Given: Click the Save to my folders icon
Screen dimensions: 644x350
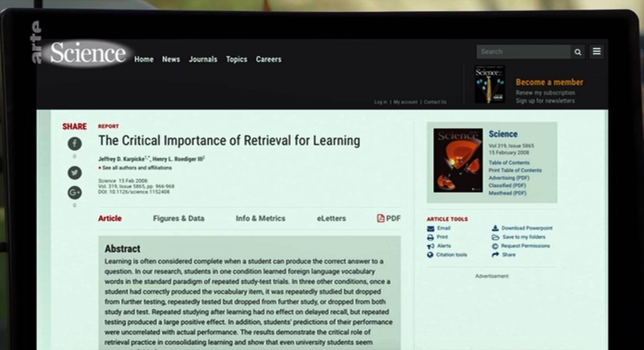Looking at the screenshot, I should pos(495,237).
